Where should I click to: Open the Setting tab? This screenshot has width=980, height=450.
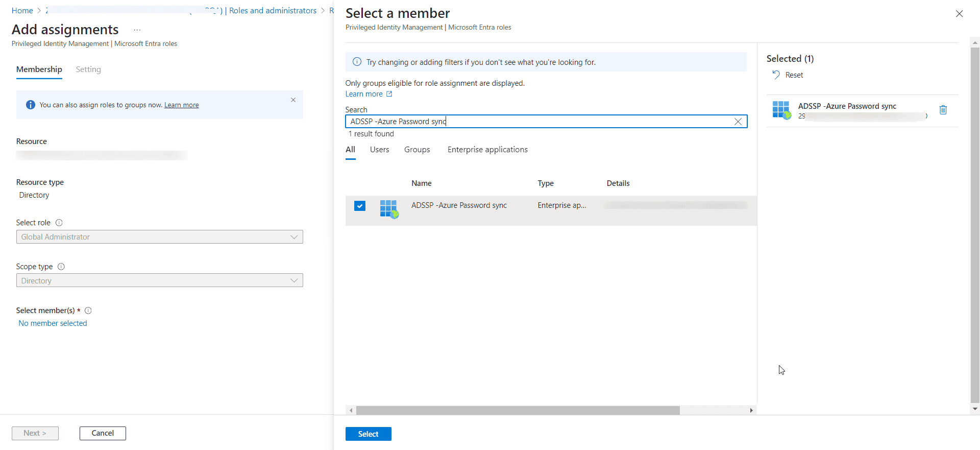(x=88, y=69)
